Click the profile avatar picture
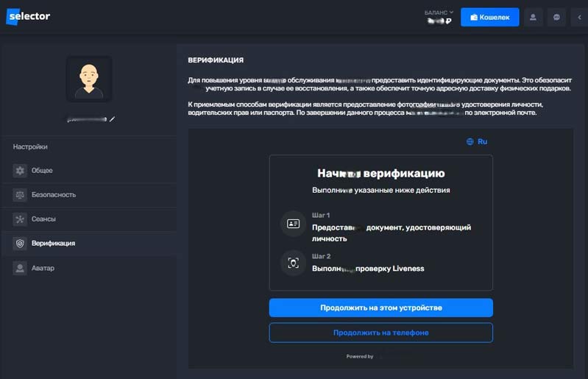Image resolution: width=588 pixels, height=379 pixels. click(x=89, y=79)
